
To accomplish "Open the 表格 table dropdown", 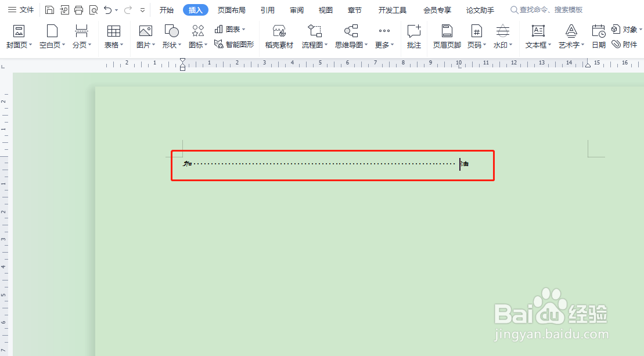I will coord(114,37).
